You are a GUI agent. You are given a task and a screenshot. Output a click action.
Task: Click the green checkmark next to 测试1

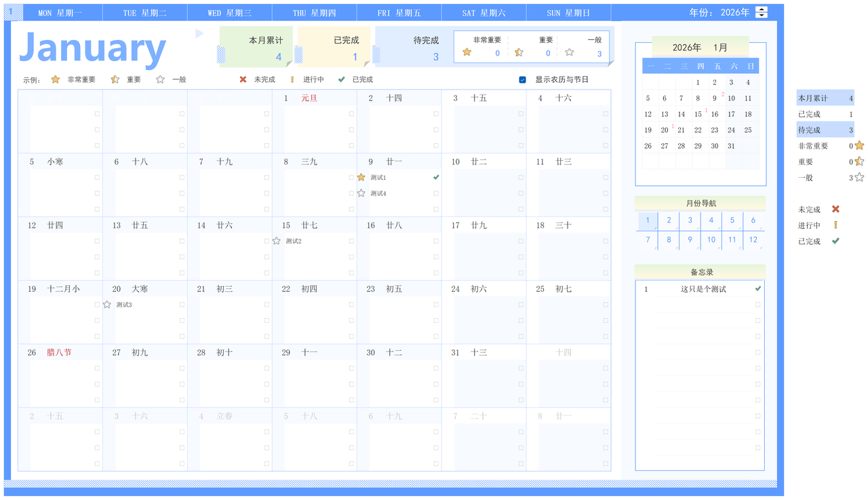tap(436, 177)
